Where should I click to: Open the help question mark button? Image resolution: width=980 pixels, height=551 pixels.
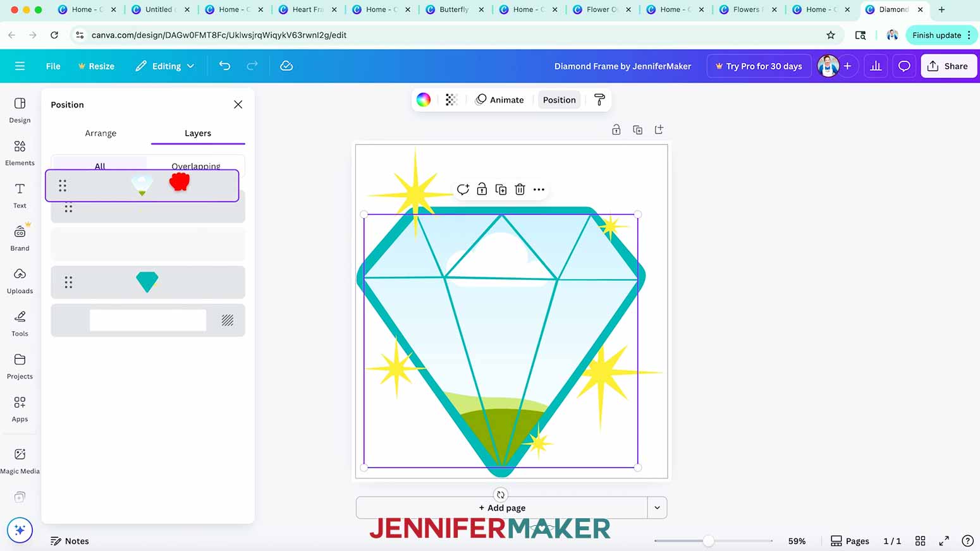point(967,541)
